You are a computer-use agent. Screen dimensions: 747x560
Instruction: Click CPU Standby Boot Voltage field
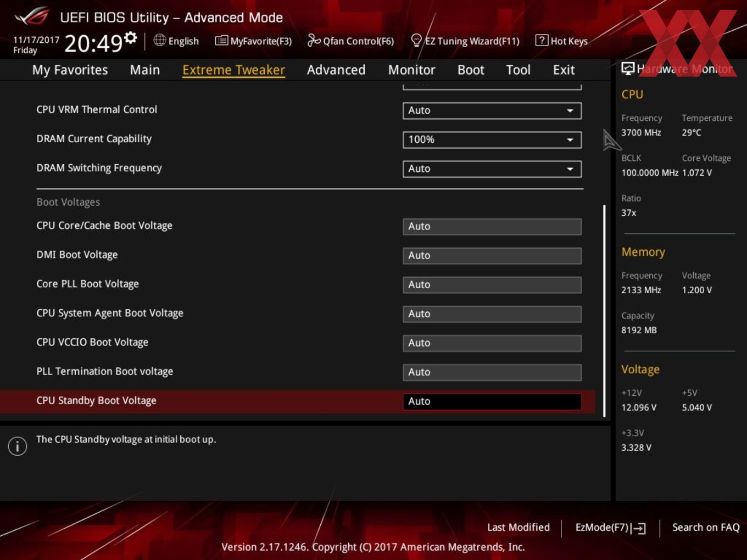pyautogui.click(x=492, y=401)
